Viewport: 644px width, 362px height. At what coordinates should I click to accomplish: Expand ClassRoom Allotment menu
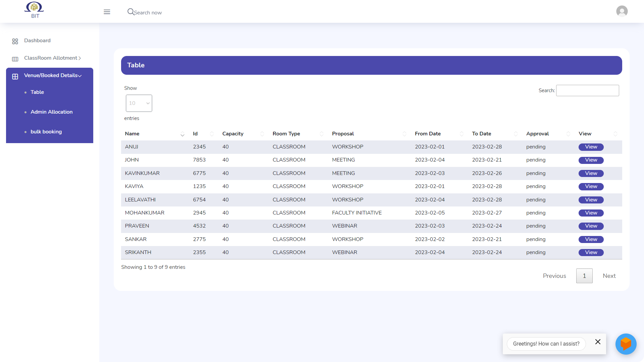click(52, 58)
